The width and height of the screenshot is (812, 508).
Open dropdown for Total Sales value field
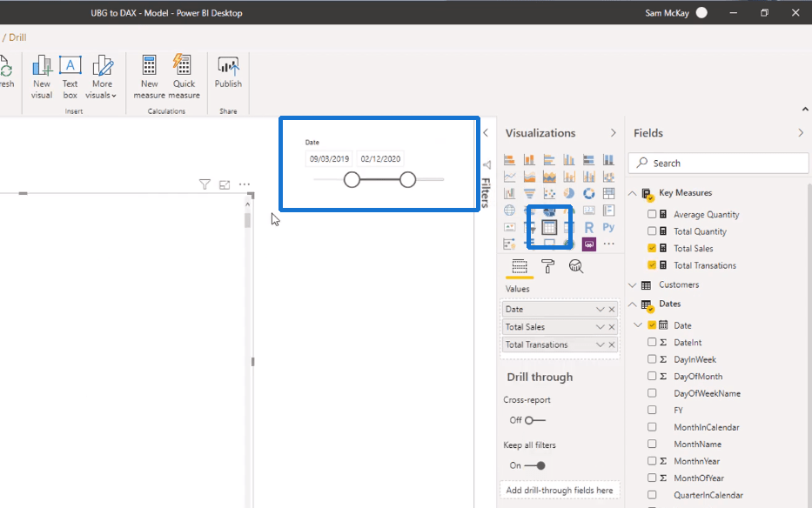click(x=600, y=327)
